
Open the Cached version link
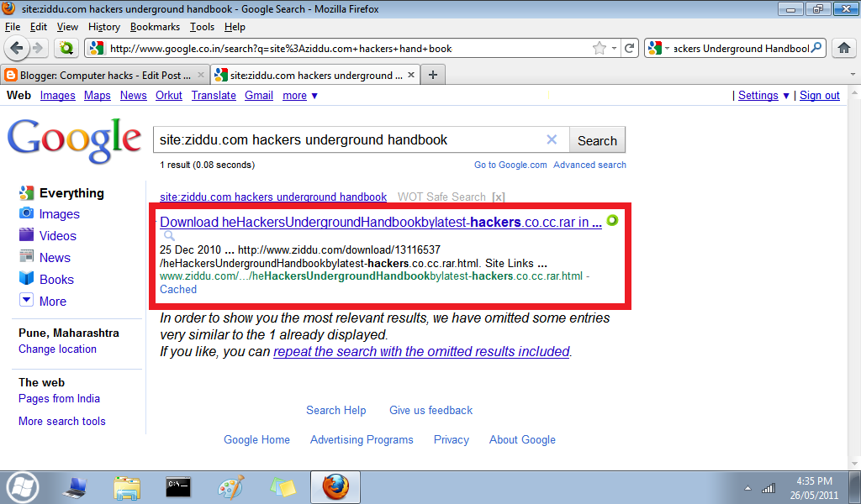178,290
